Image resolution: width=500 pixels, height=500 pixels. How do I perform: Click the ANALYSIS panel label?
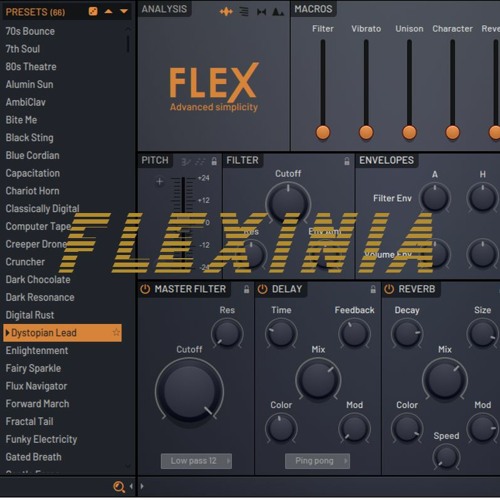(x=164, y=9)
